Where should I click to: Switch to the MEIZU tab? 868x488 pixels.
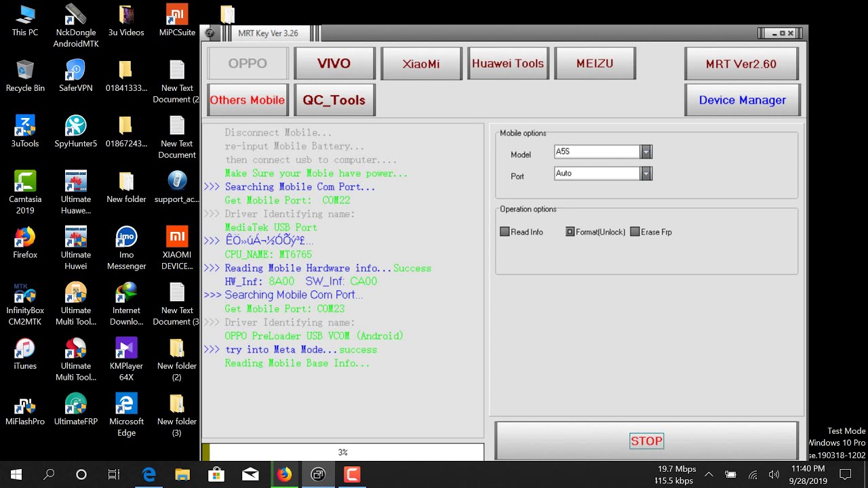tap(595, 64)
